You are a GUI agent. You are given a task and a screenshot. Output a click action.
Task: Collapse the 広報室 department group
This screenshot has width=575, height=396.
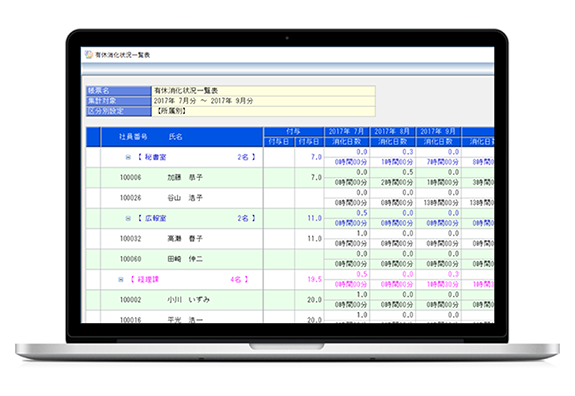pos(128,218)
